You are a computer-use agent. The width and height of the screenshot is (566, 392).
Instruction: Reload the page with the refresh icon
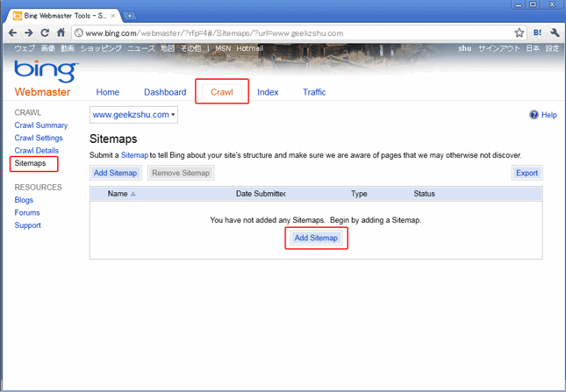45,32
